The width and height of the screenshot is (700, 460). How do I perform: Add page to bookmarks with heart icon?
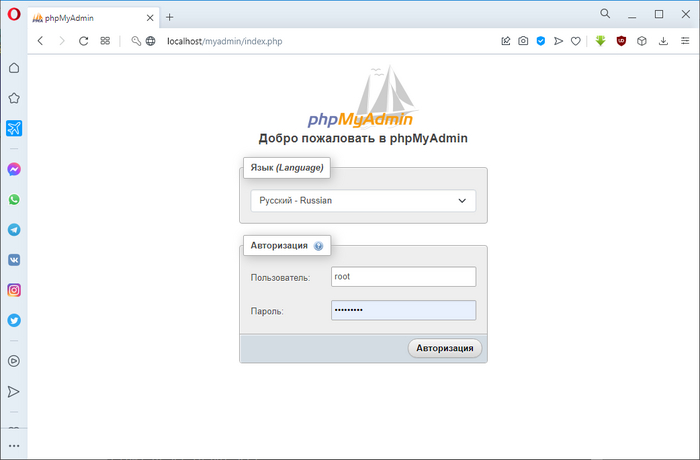576,41
